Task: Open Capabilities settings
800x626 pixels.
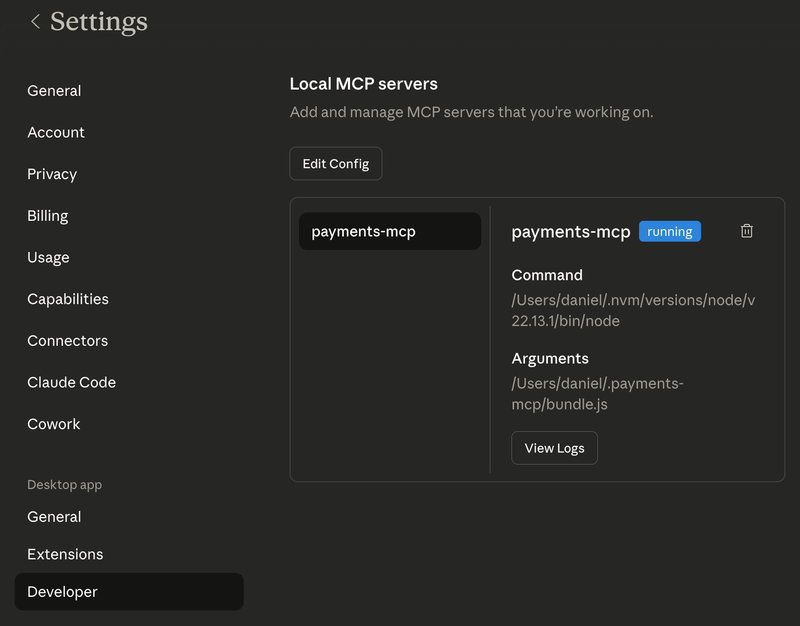Action: [x=68, y=299]
